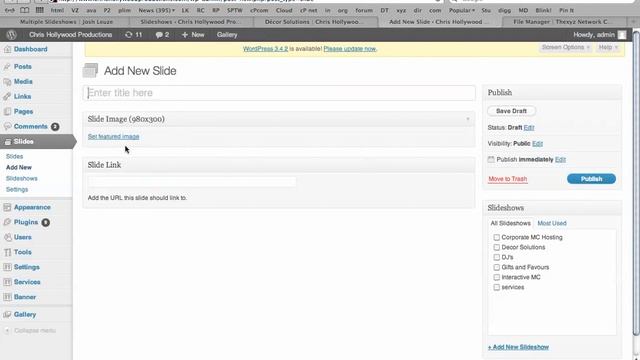640x360 pixels.
Task: Edit the Public visibility
Action: 537,144
